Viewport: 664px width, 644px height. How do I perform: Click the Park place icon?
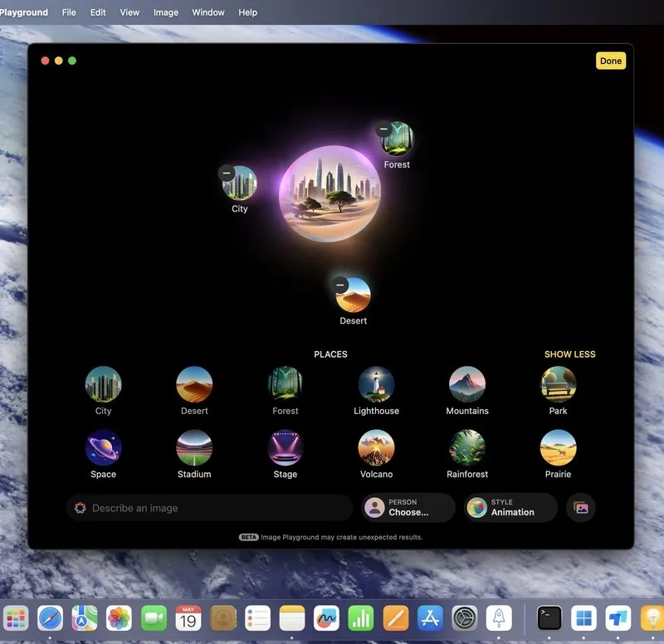click(x=559, y=385)
